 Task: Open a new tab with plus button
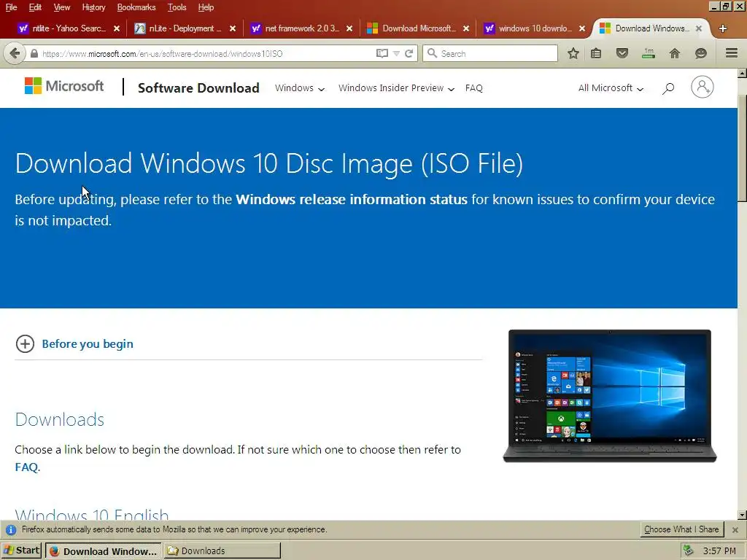(723, 28)
